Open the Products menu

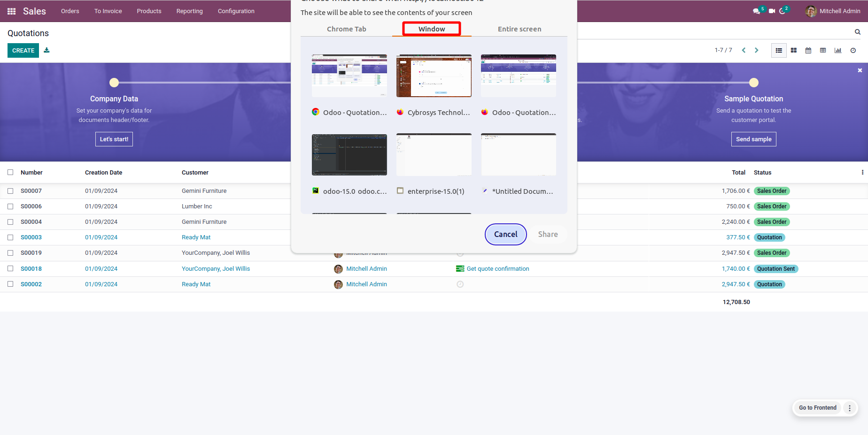(149, 11)
